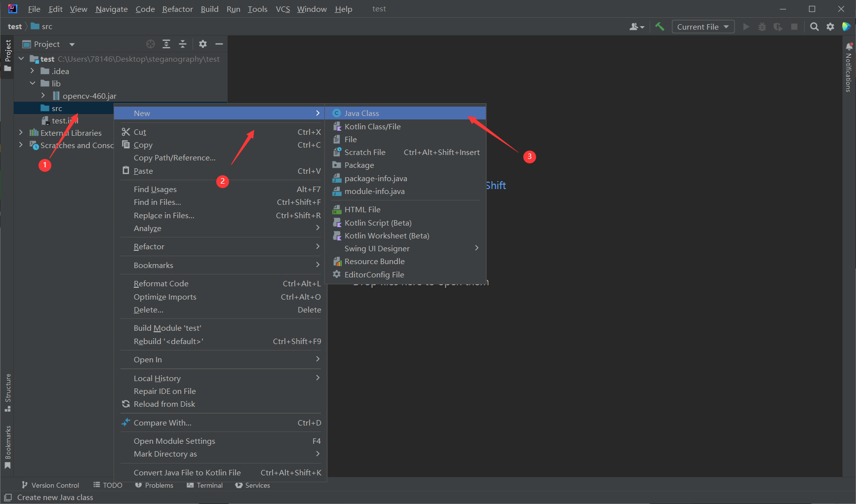Click the src breadcrumb in navigation bar

coord(41,27)
